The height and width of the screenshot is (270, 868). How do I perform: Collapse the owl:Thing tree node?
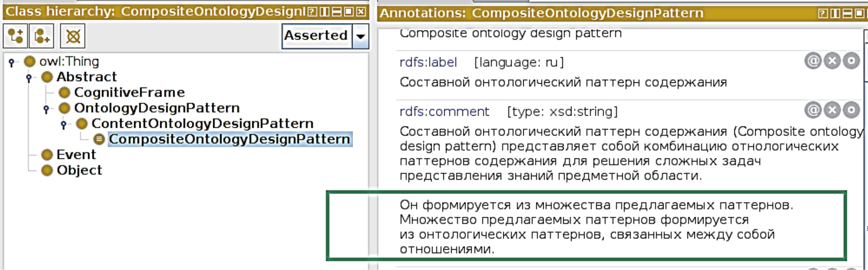pyautogui.click(x=12, y=62)
